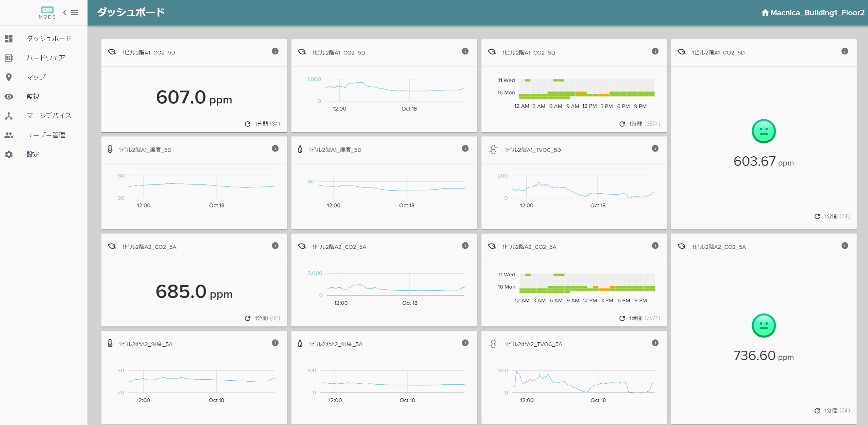868x425 pixels.
Task: Open info on A2 CO2 heatmap card
Action: point(655,245)
